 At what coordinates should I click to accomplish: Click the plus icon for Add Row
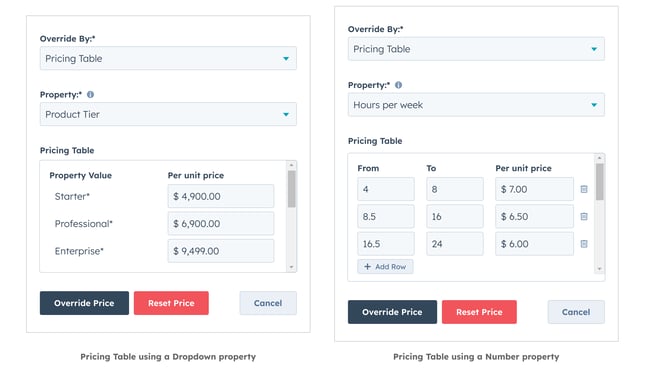367,267
